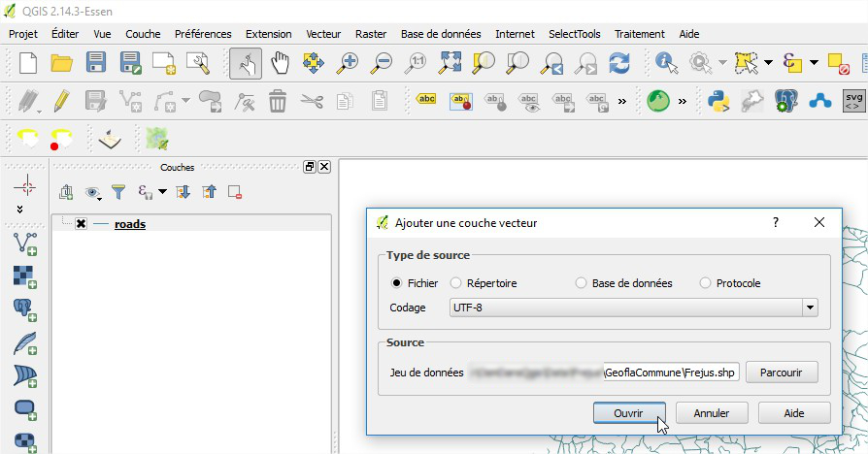
Task: Click the Parcourir browse button
Action: coord(781,373)
